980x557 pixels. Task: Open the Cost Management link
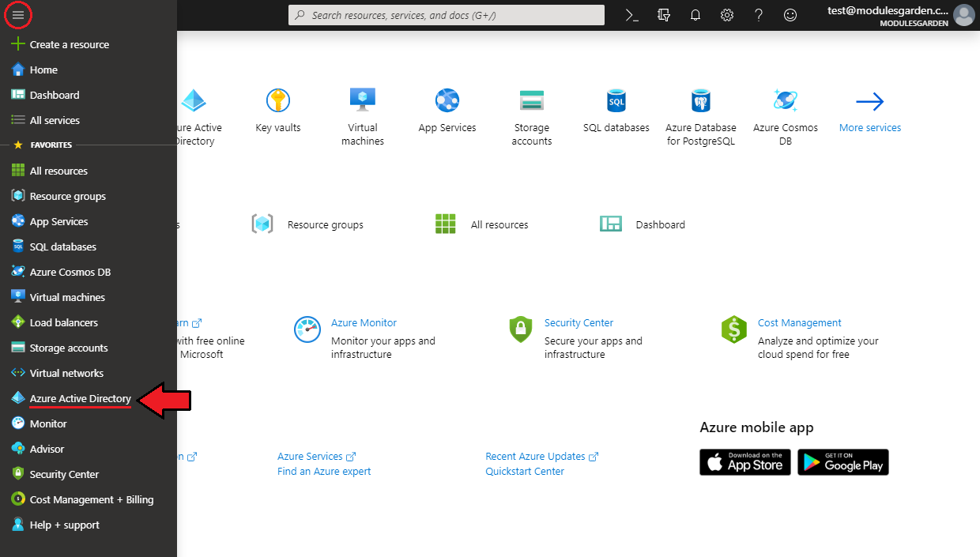click(799, 322)
